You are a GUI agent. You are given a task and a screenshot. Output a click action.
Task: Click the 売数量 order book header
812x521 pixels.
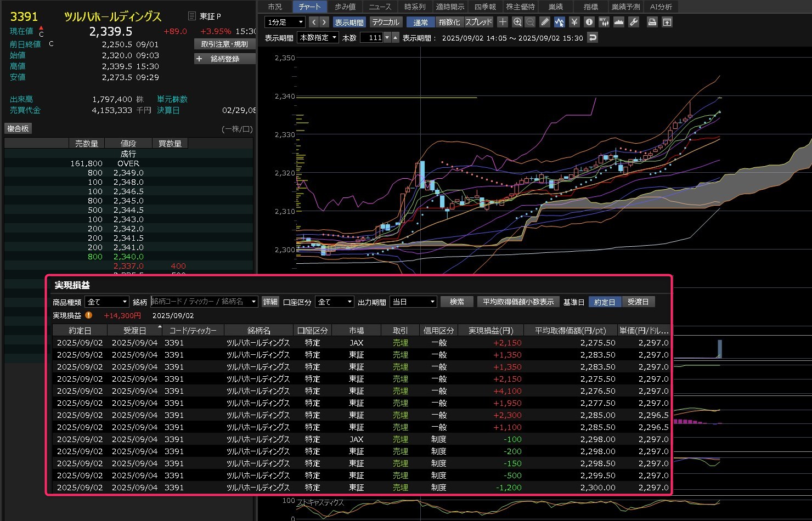coord(87,144)
